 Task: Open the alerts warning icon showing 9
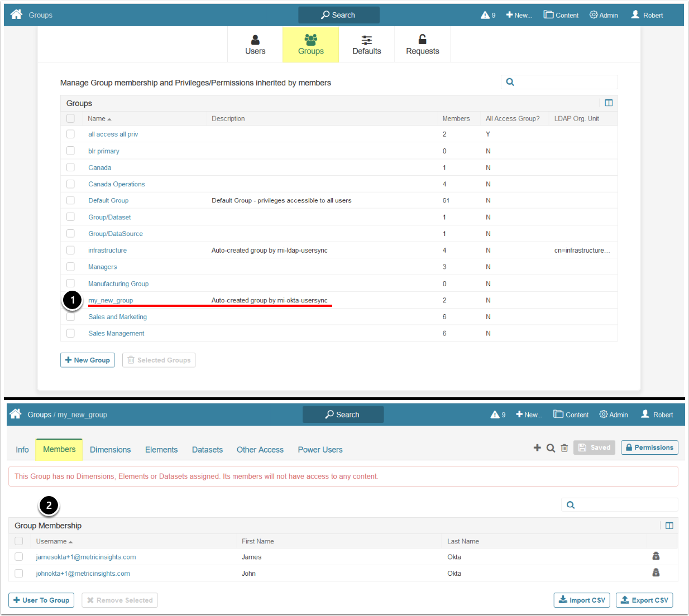click(x=487, y=15)
